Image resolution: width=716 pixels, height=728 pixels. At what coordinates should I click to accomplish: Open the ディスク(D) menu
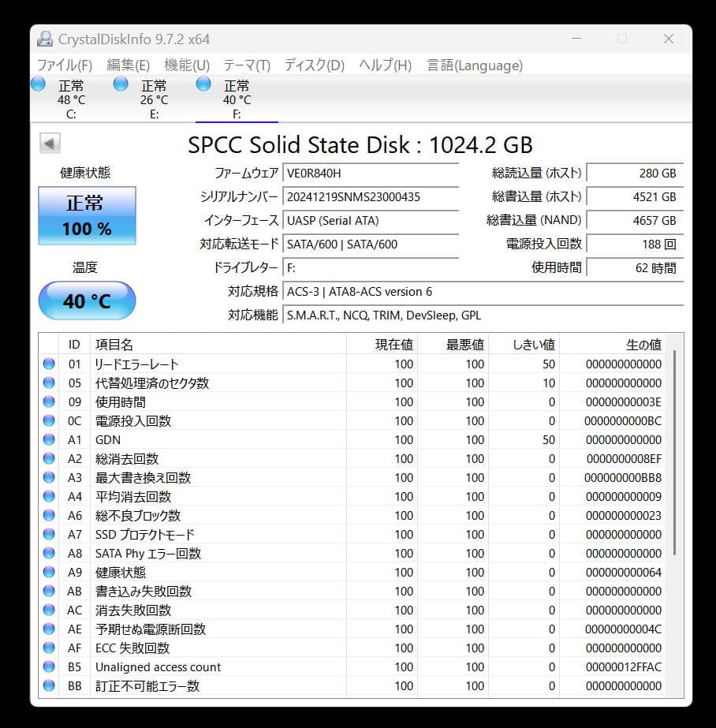[x=314, y=65]
